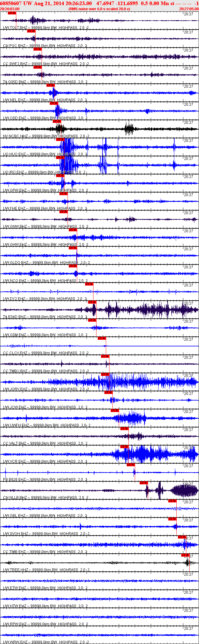
Task: Click the red pick flag on UW.GPW trace
Action: (x=60, y=176)
